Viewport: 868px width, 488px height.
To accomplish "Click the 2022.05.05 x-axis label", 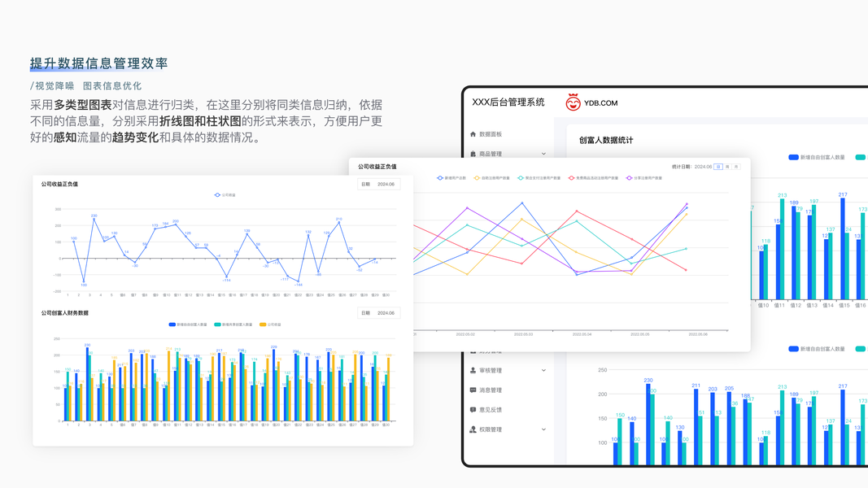I will (640, 334).
